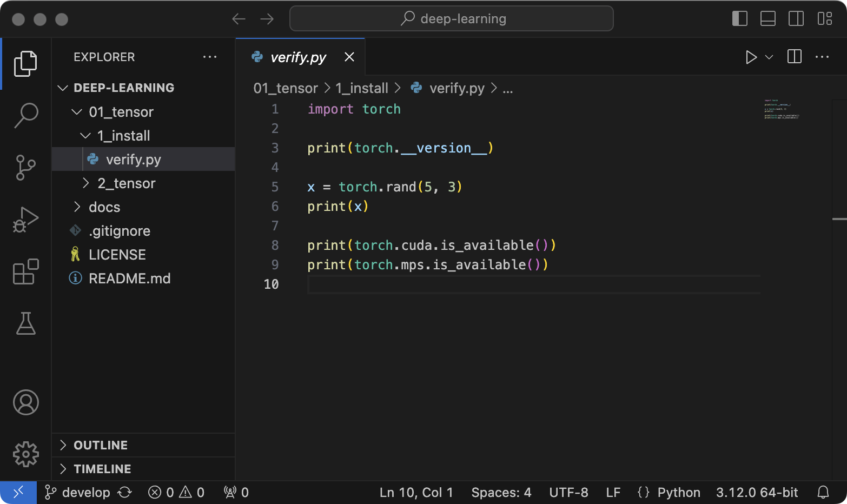
Task: Show errors and warnings problems count
Action: click(x=176, y=492)
